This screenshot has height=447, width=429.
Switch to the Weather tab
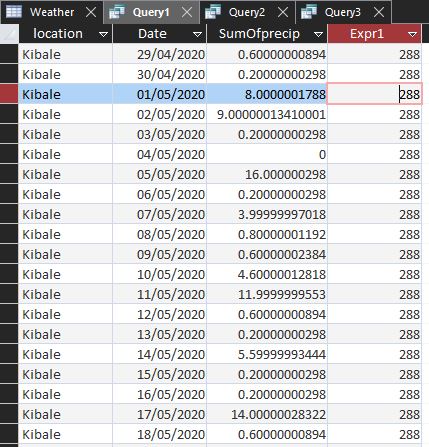[52, 12]
